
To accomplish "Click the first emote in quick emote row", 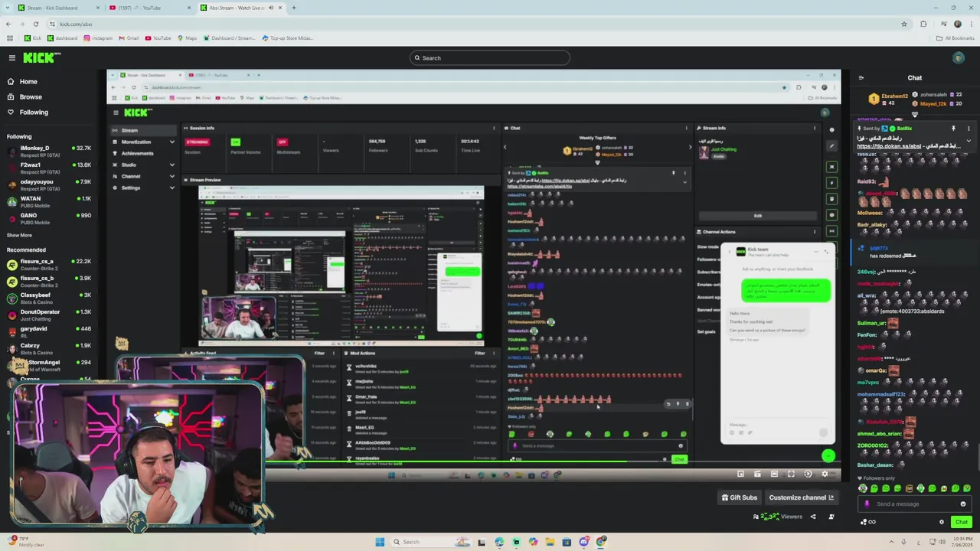I will click(864, 488).
